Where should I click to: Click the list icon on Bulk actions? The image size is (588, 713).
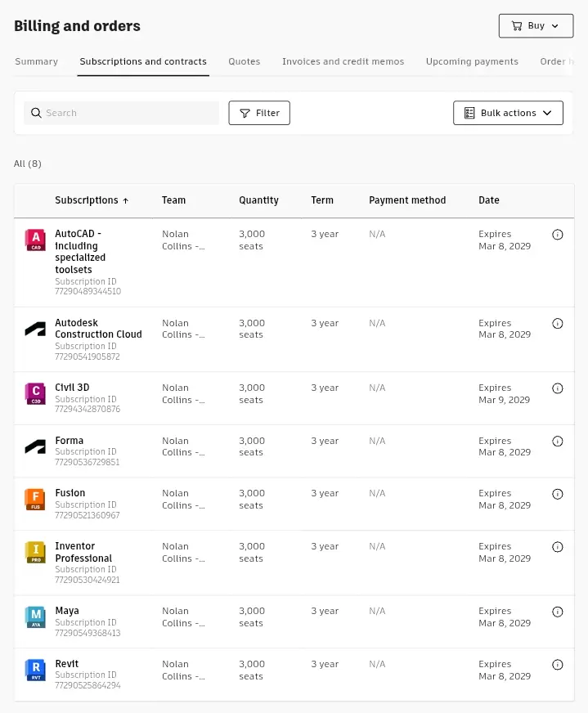click(469, 113)
